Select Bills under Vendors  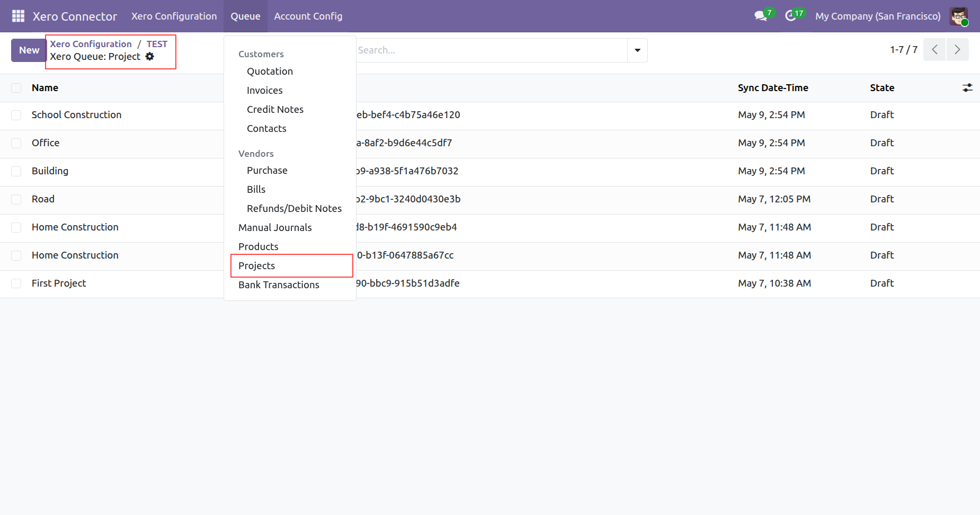coord(256,189)
